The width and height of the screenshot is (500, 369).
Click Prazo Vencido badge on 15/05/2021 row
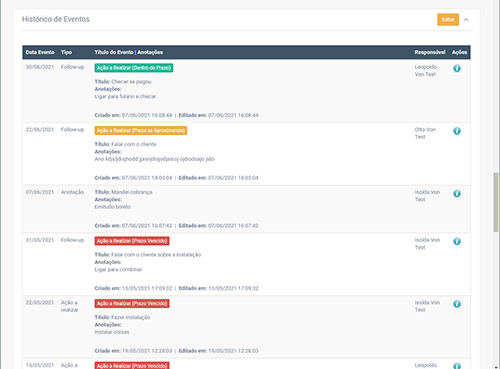click(132, 365)
